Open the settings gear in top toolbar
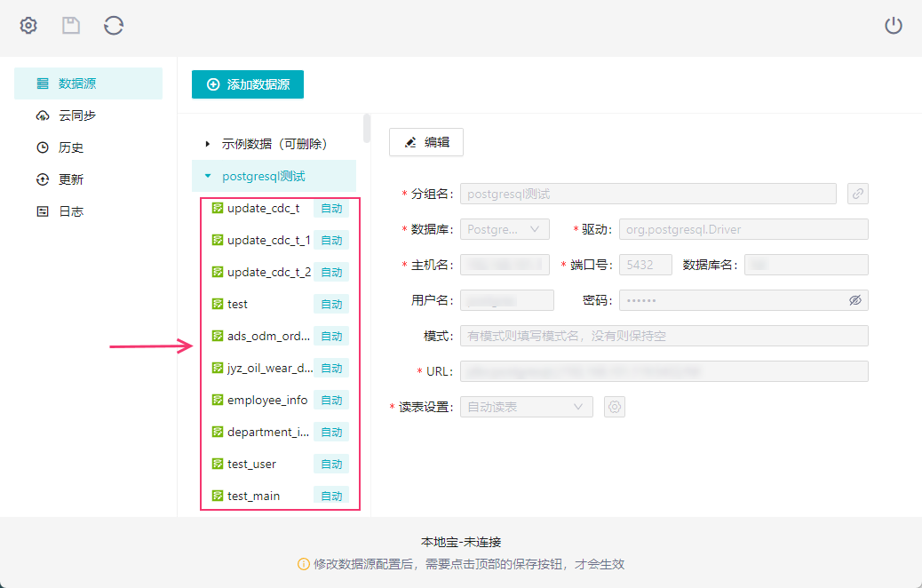922x588 pixels. point(28,25)
